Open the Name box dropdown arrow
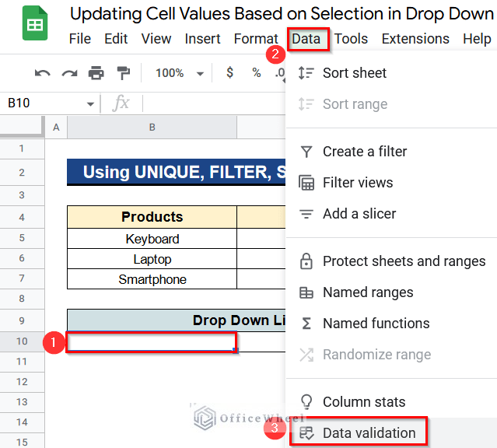Image resolution: width=497 pixels, height=448 pixels. pyautogui.click(x=90, y=103)
